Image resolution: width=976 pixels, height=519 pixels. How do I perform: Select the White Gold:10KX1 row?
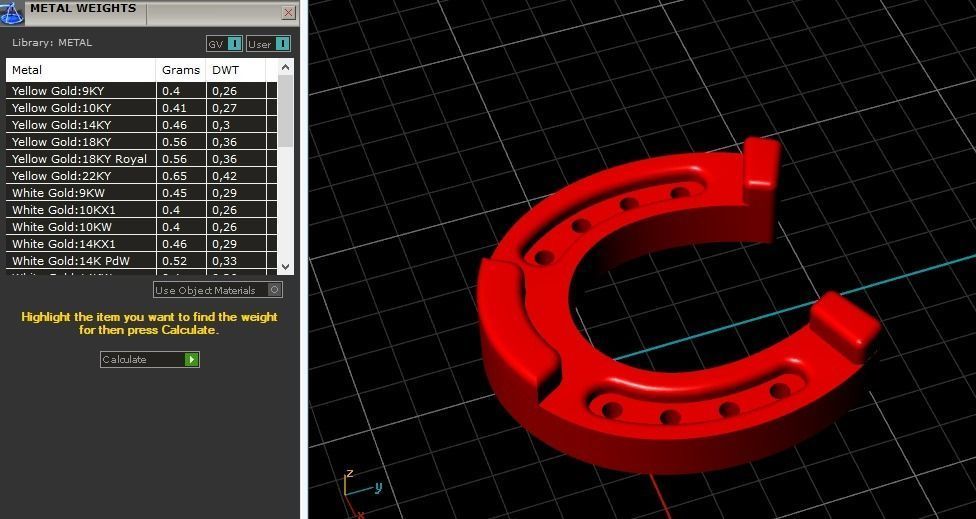click(142, 210)
